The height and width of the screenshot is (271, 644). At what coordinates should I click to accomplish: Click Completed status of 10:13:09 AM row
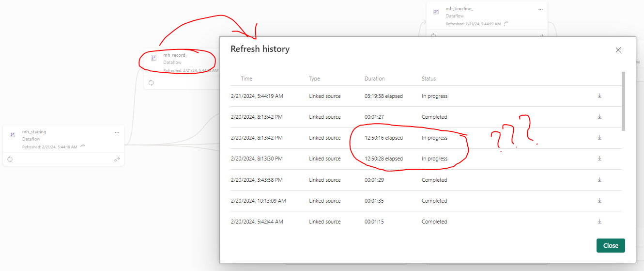[x=434, y=201]
